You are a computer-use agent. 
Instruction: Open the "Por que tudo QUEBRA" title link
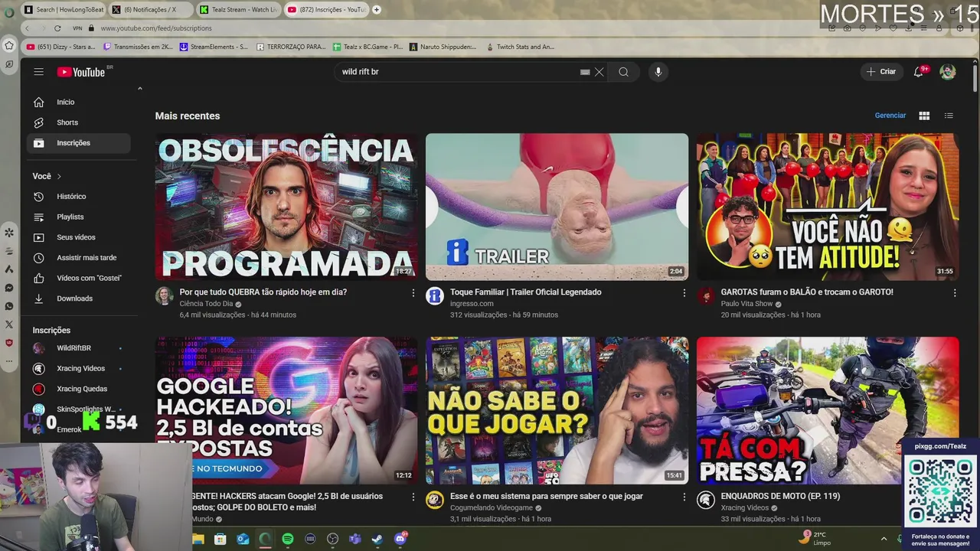(263, 292)
